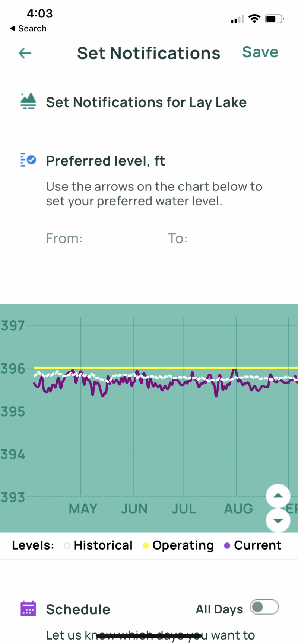Return to Search via status bar
The image size is (298, 644).
[x=28, y=29]
